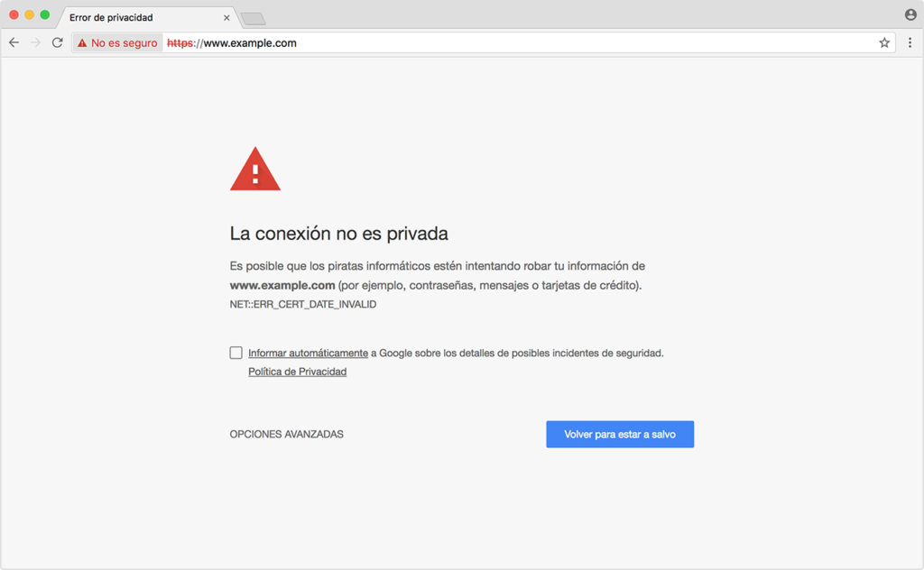Screen dimensions: 924x570
Task: Click the red warning triangle graphic
Action: 255,170
